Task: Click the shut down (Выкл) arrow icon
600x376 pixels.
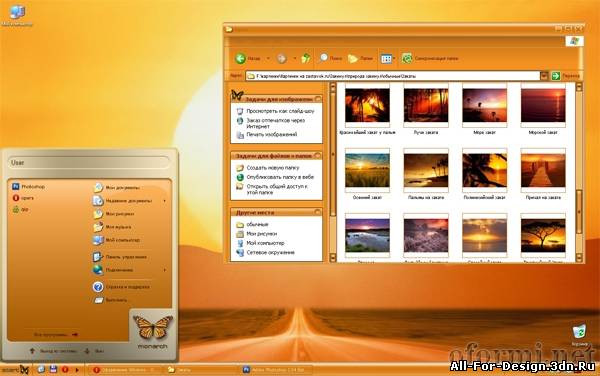Action: (87, 351)
